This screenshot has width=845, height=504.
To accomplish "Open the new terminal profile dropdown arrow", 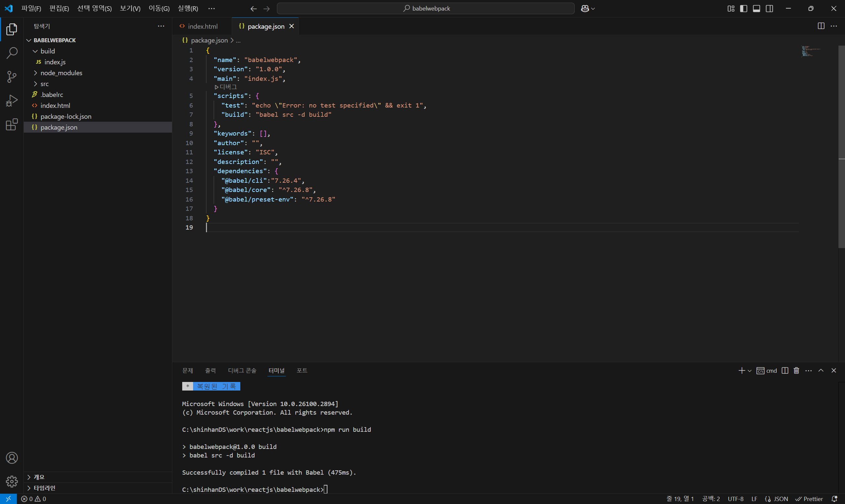I will (750, 371).
